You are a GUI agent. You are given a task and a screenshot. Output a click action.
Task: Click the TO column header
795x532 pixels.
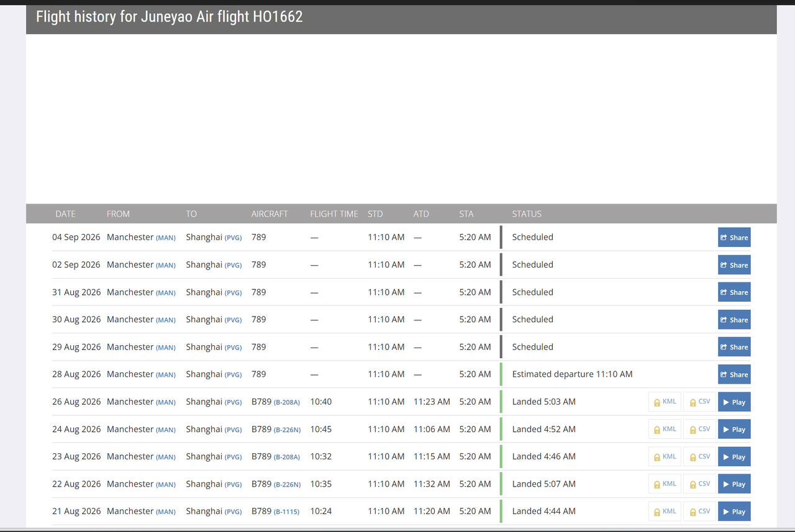191,214
